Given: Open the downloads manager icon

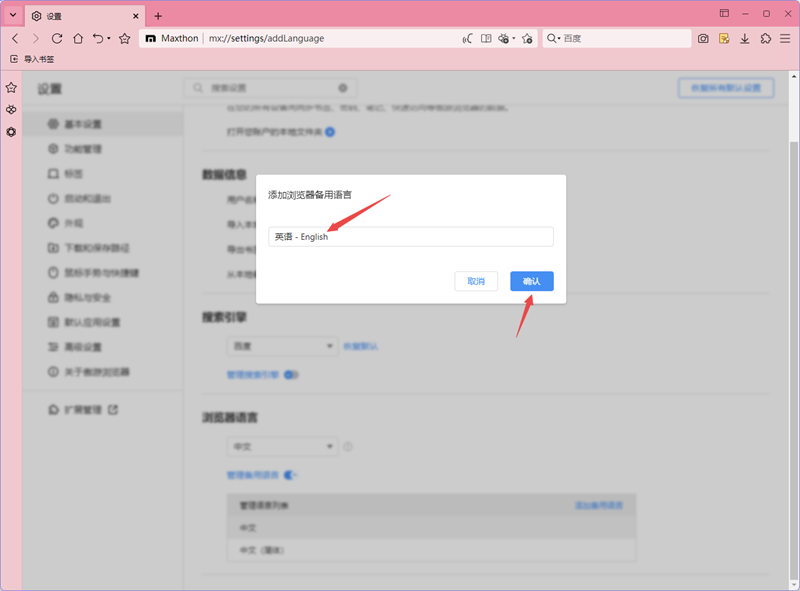Looking at the screenshot, I should [x=745, y=38].
